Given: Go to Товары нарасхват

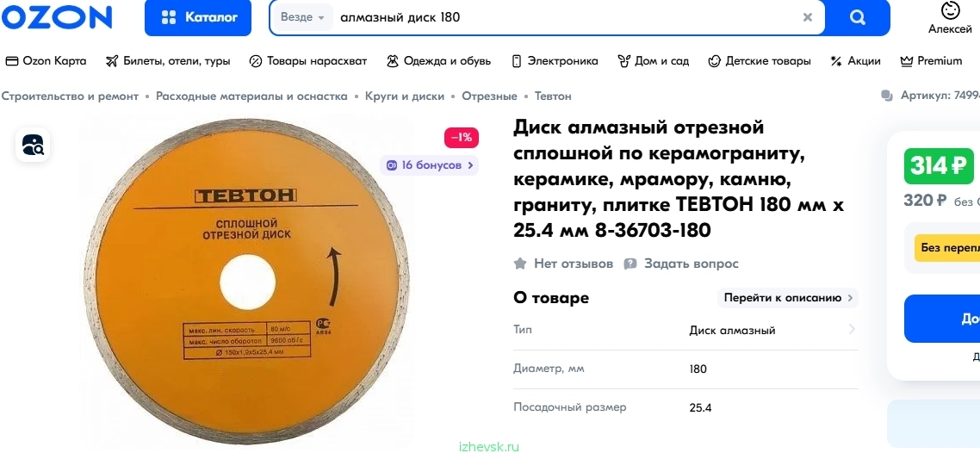Looking at the screenshot, I should (x=308, y=61).
